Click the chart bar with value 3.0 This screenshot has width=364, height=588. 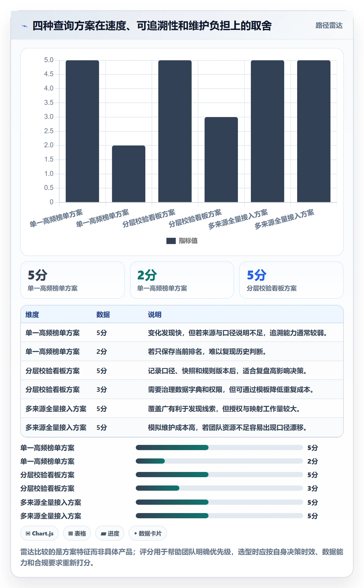tap(221, 159)
